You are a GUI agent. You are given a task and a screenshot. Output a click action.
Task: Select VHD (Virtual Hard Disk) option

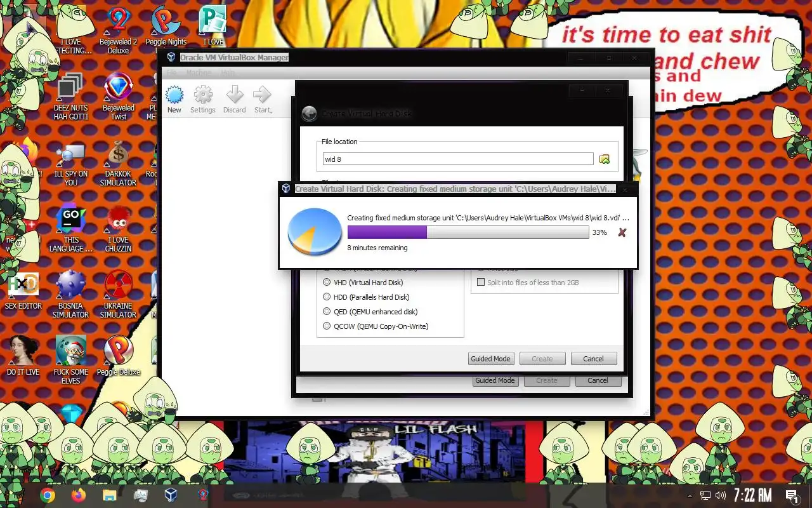coord(363,283)
